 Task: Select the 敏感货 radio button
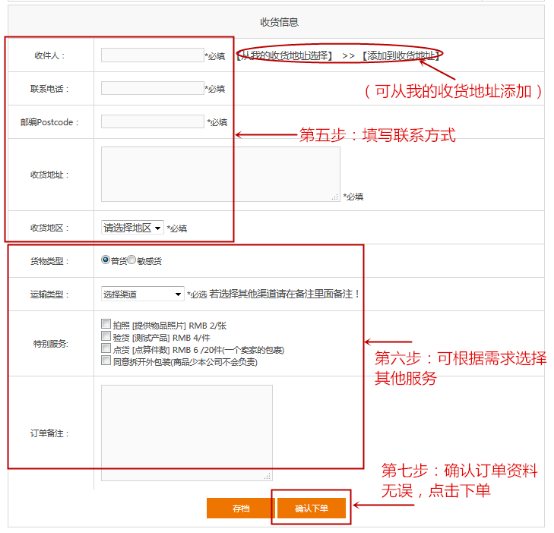click(131, 260)
